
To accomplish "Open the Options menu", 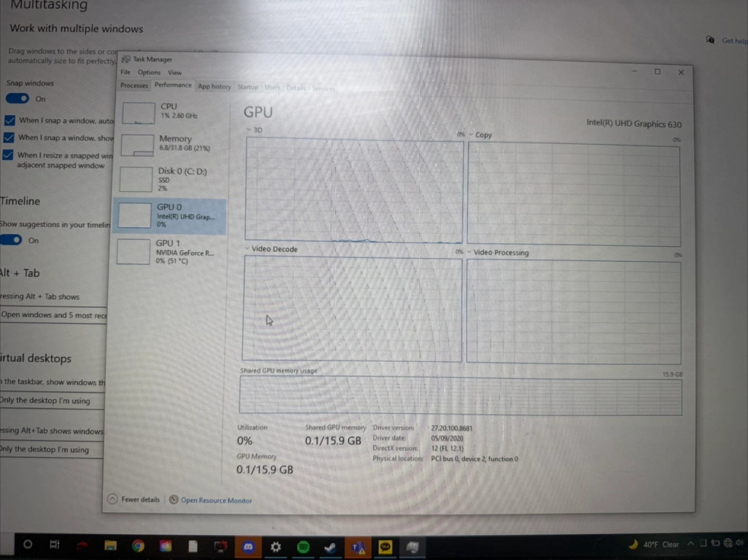I will pyautogui.click(x=149, y=73).
